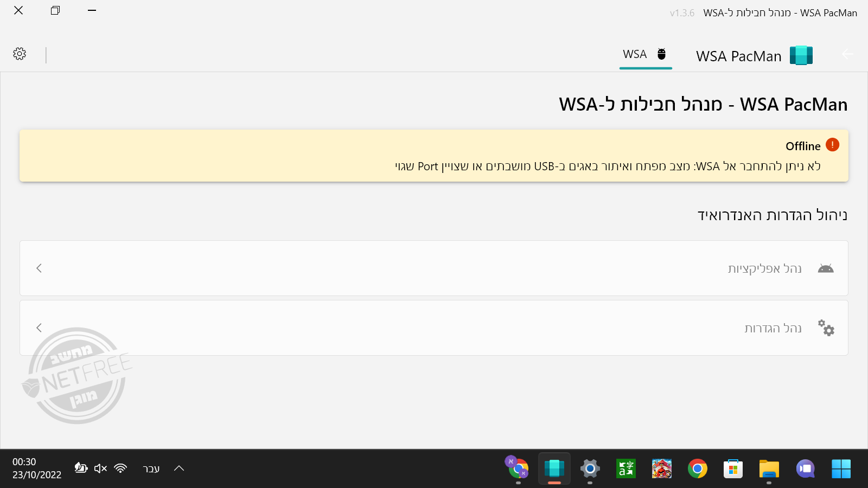Image resolution: width=868 pixels, height=488 pixels.
Task: Open the settings gear in the header
Action: pyautogui.click(x=20, y=54)
